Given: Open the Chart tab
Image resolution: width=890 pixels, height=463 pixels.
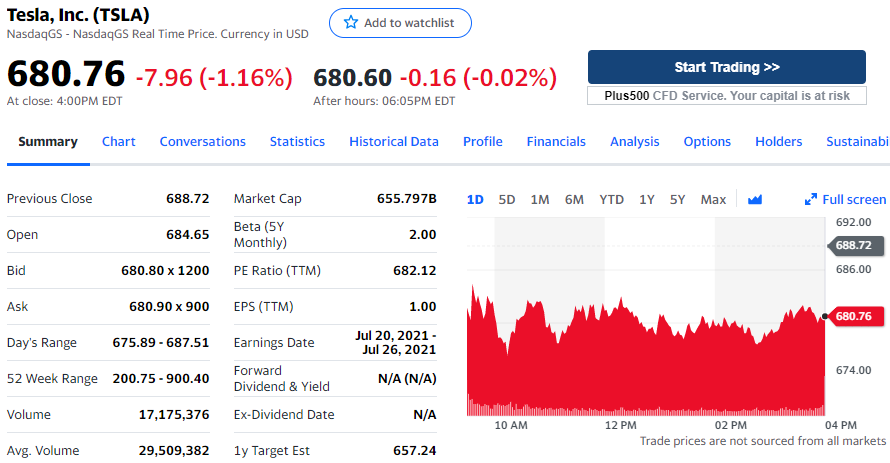Looking at the screenshot, I should point(119,141).
